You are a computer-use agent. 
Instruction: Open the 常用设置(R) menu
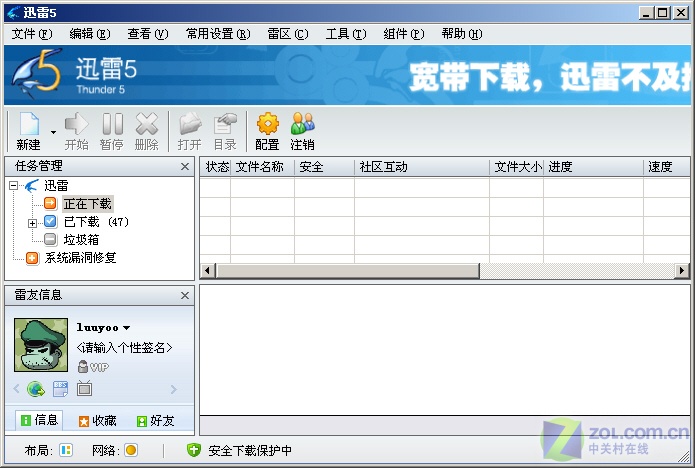(x=218, y=34)
